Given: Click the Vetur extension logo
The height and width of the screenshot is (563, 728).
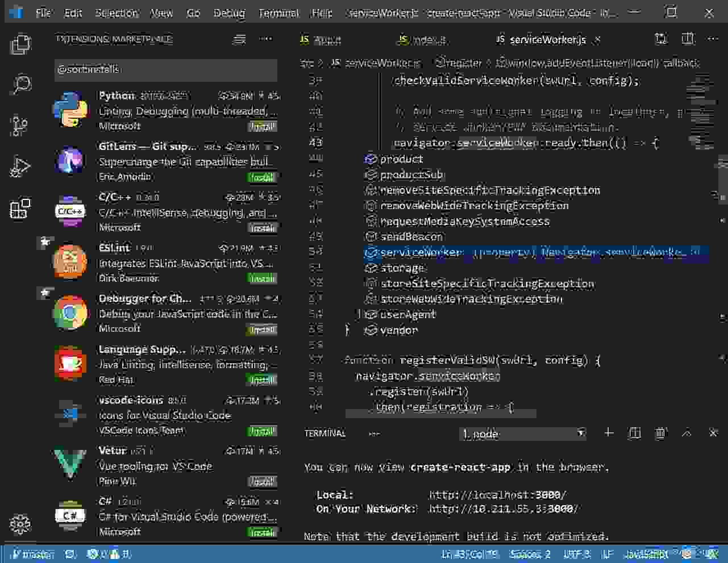Looking at the screenshot, I should pos(70,463).
